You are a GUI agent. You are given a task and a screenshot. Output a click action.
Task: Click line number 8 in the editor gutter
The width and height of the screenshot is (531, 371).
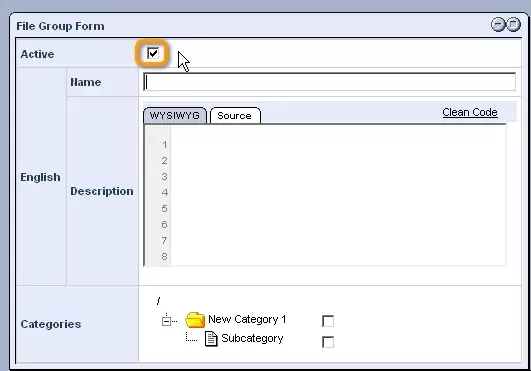pos(164,257)
